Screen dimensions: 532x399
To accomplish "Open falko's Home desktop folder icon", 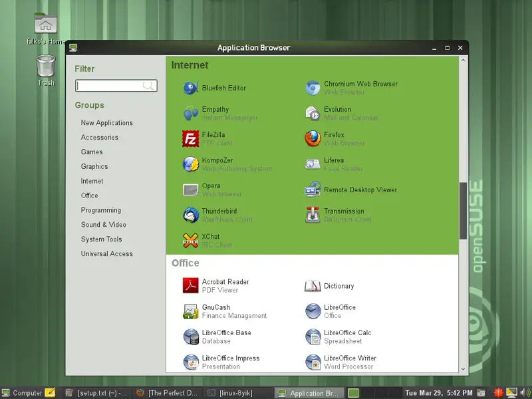I will point(45,24).
